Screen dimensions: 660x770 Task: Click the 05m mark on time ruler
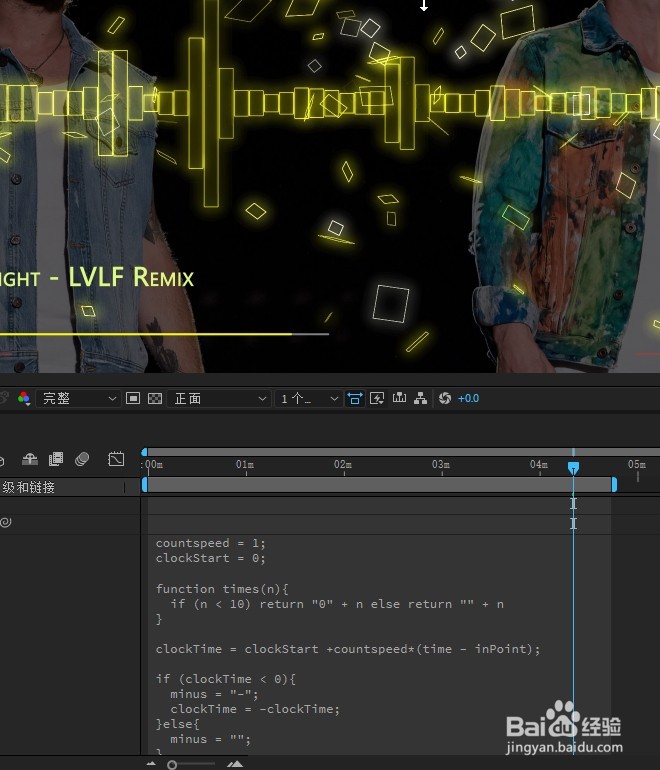click(x=637, y=465)
